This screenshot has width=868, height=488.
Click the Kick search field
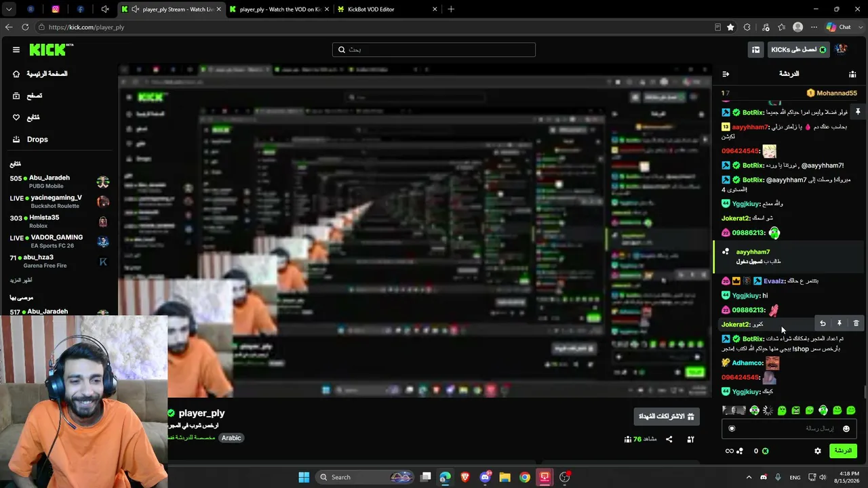click(x=434, y=49)
